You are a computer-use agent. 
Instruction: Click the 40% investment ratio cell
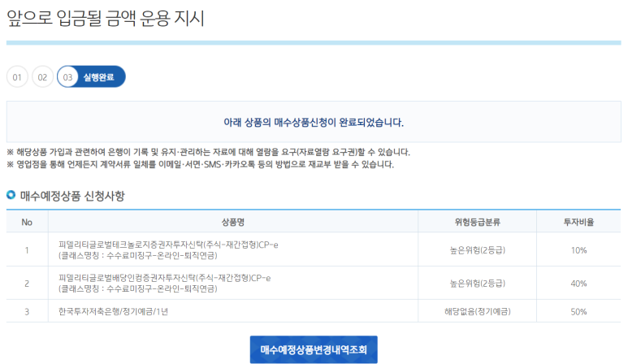[578, 284]
